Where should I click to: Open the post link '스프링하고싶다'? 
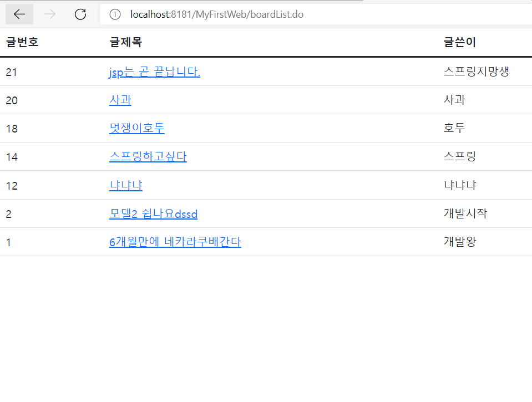(148, 156)
